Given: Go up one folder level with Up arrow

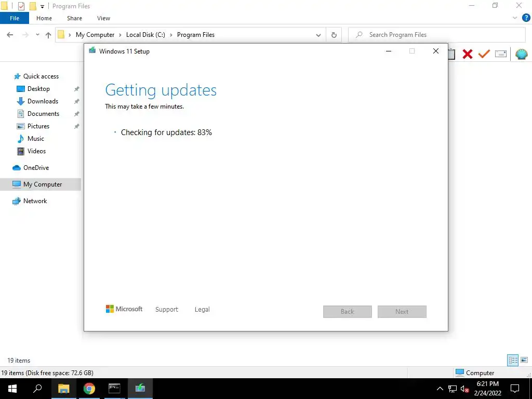Looking at the screenshot, I should [48, 35].
